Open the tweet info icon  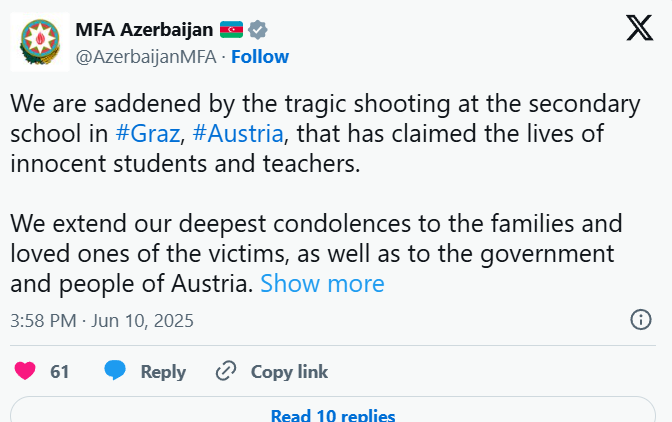click(641, 320)
